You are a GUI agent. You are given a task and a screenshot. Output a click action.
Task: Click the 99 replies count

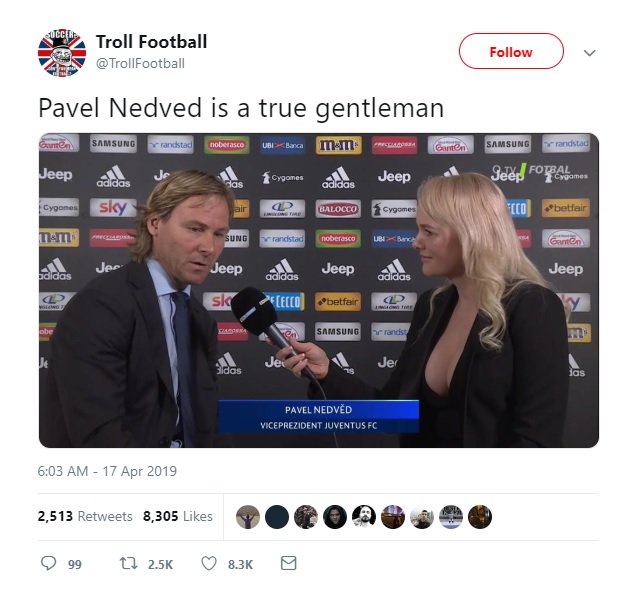(x=75, y=564)
